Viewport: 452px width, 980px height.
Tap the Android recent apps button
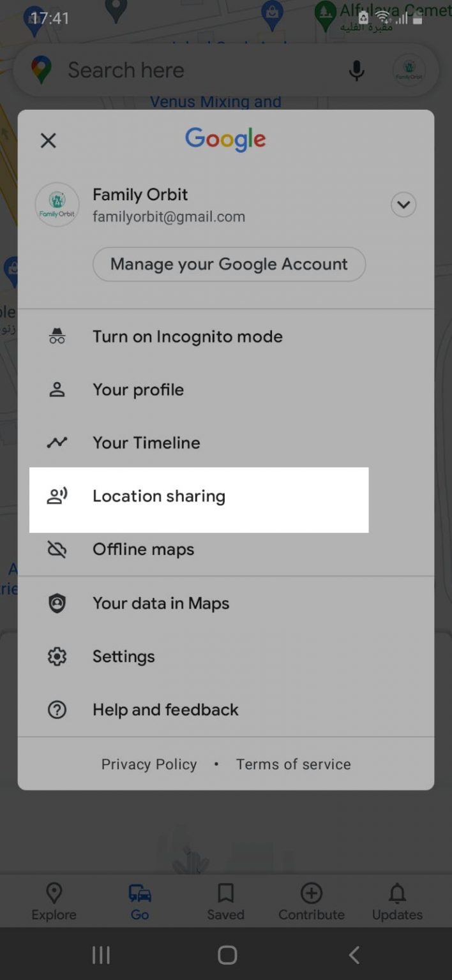click(x=101, y=954)
